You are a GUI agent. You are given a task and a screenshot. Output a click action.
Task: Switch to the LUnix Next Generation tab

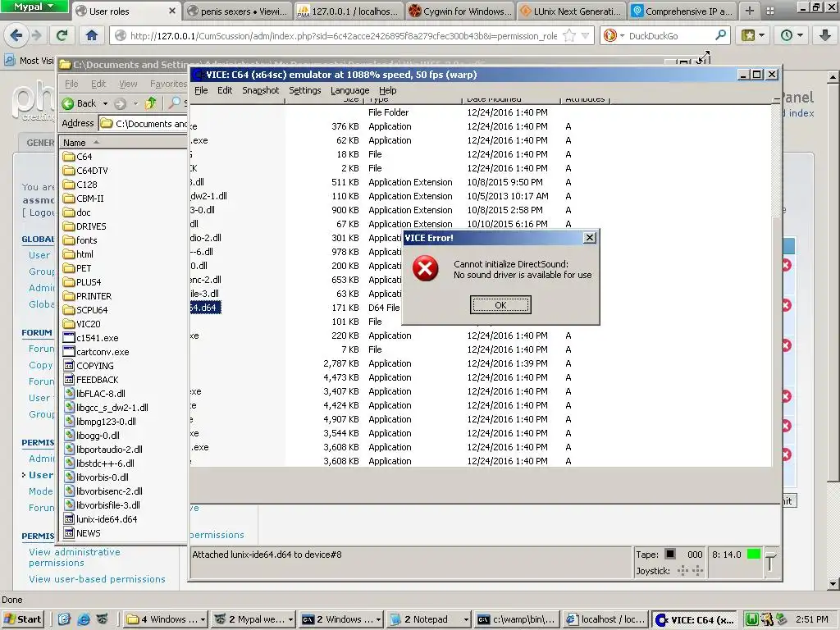[572, 11]
